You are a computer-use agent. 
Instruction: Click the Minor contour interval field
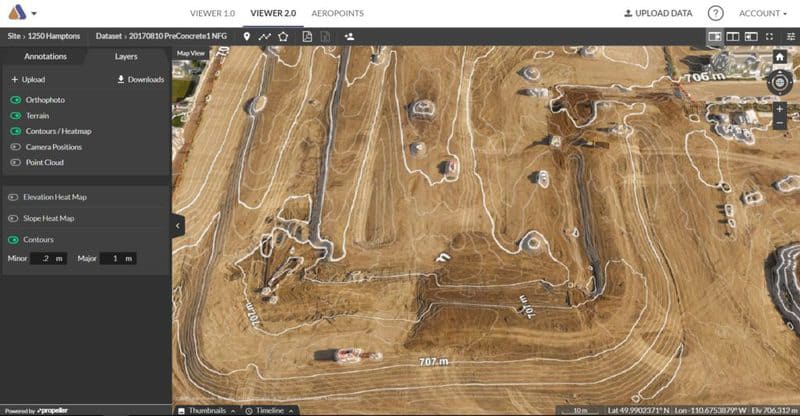pyautogui.click(x=48, y=259)
